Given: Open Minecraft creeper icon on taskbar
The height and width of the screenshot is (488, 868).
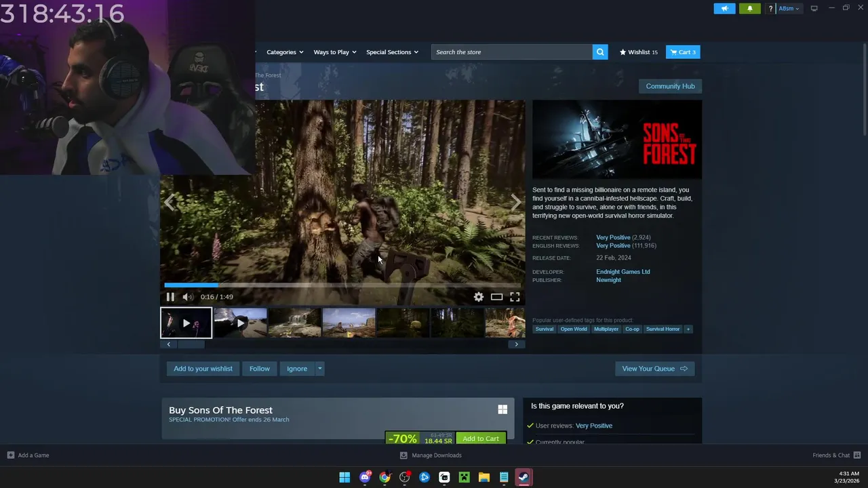Looking at the screenshot, I should [x=464, y=478].
